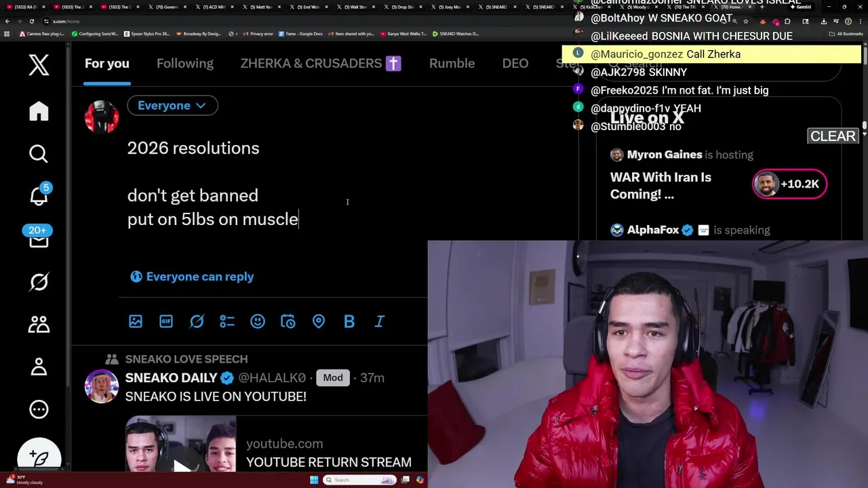Screen dimensions: 868x488
Task: Open Explore using the magnifier icon
Action: coord(39,154)
